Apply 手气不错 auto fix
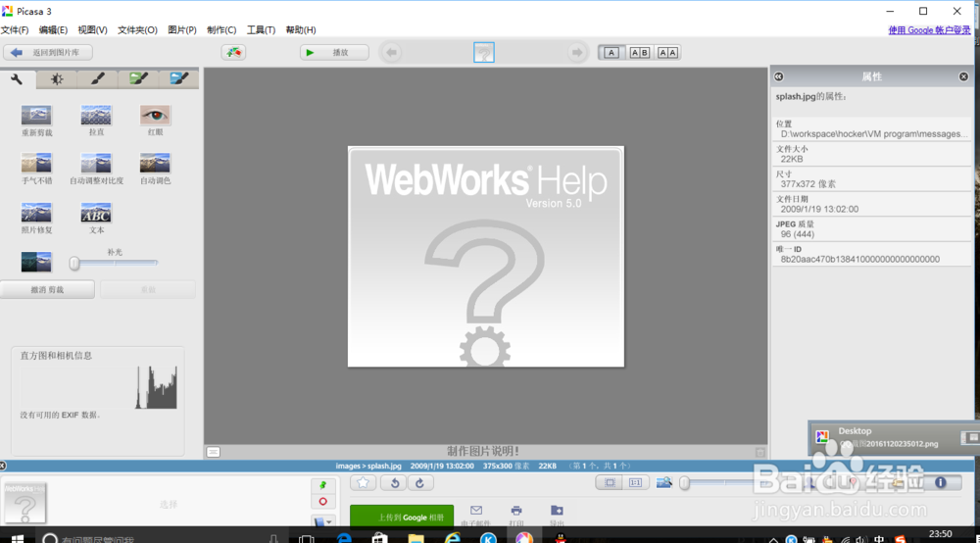Viewport: 980px width, 543px height. coord(36,169)
